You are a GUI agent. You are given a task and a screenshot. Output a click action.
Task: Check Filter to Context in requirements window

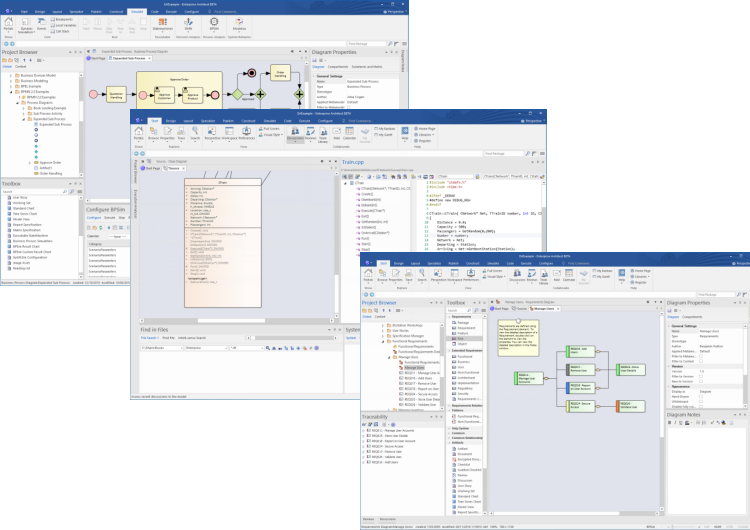[701, 361]
